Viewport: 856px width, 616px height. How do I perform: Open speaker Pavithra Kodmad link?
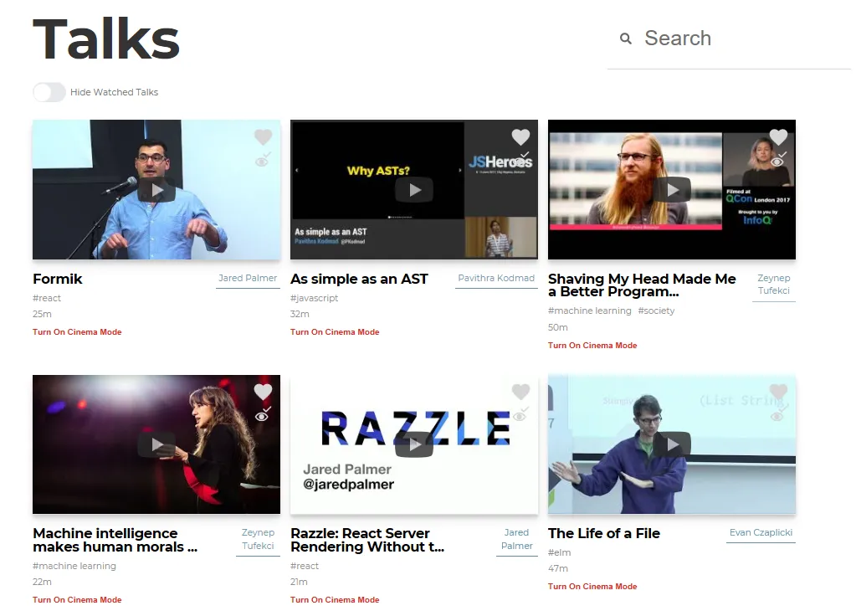(x=496, y=278)
